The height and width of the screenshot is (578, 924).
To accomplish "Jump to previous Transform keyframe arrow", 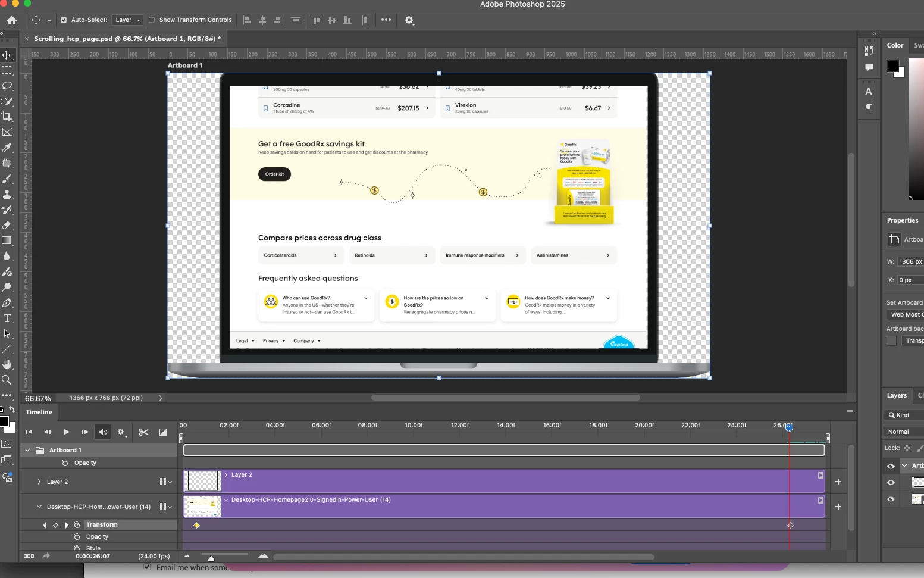I will pyautogui.click(x=45, y=525).
